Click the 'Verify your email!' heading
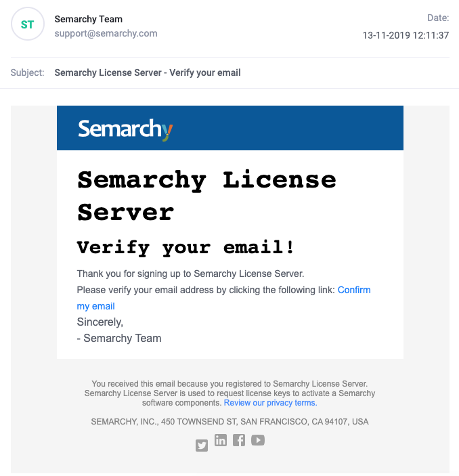This screenshot has height=476, width=459. [x=185, y=247]
